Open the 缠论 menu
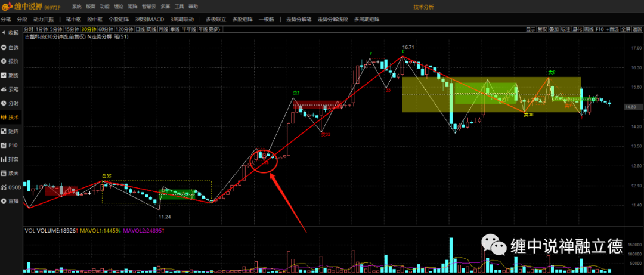This screenshot has width=644, height=275. pyautogui.click(x=119, y=7)
